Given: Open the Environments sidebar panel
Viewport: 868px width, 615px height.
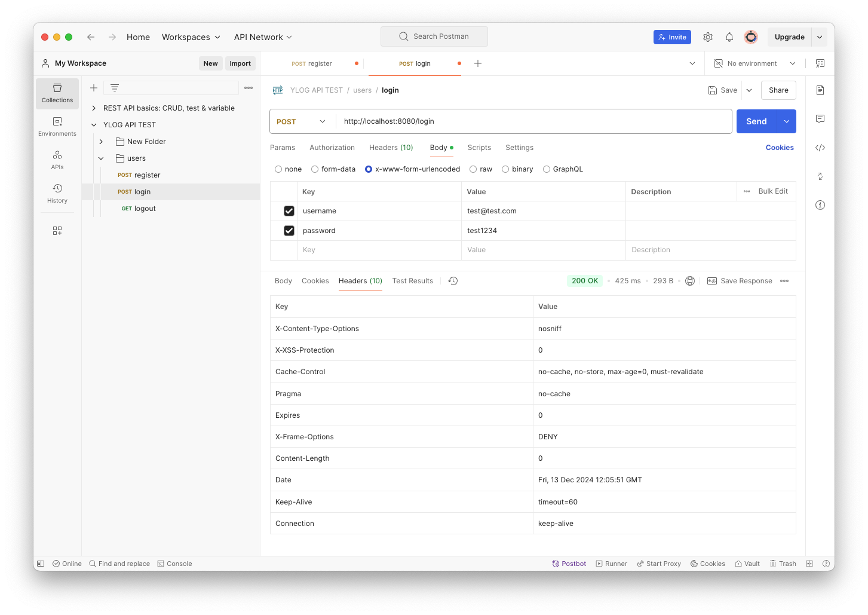Looking at the screenshot, I should (x=57, y=127).
